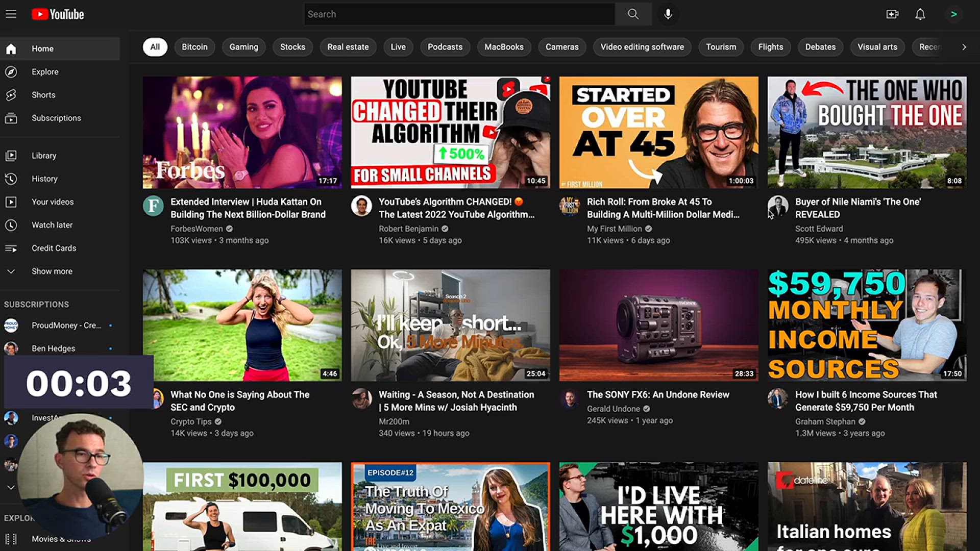Open the Started Over At 45 thumbnail
The width and height of the screenshot is (980, 551).
tap(659, 133)
